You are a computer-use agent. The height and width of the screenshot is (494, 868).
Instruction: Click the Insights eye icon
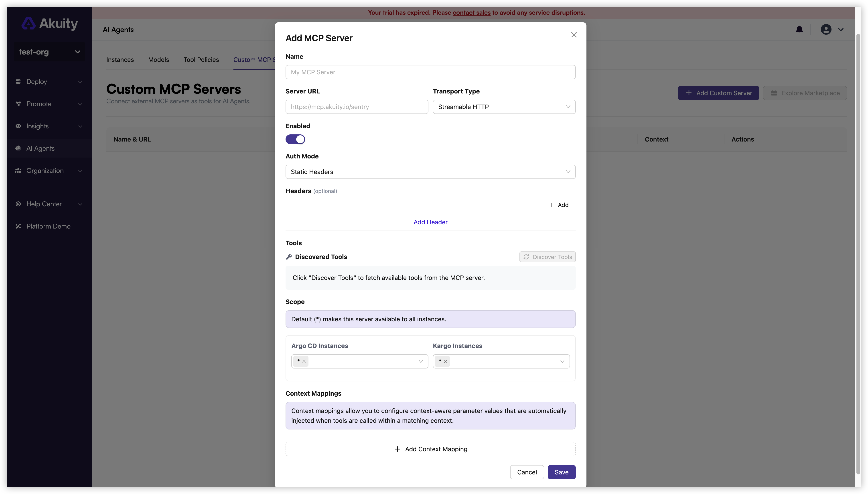point(18,126)
